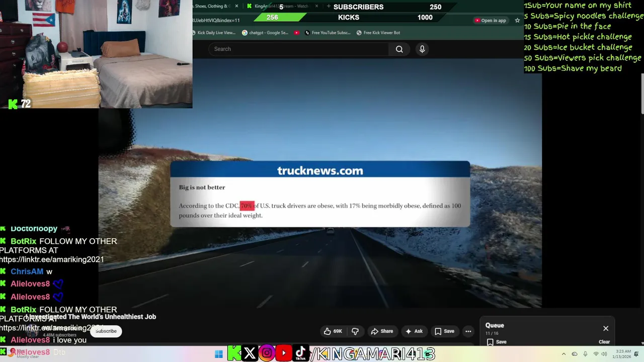The width and height of the screenshot is (644, 362).
Task: Switch to Shoes, Clothing browser tab
Action: tap(212, 6)
